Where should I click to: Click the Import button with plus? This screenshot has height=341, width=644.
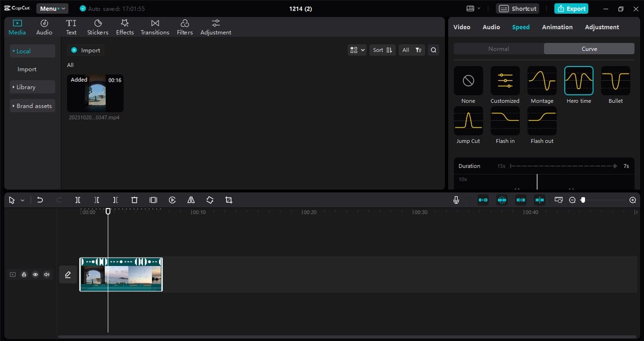pos(86,50)
